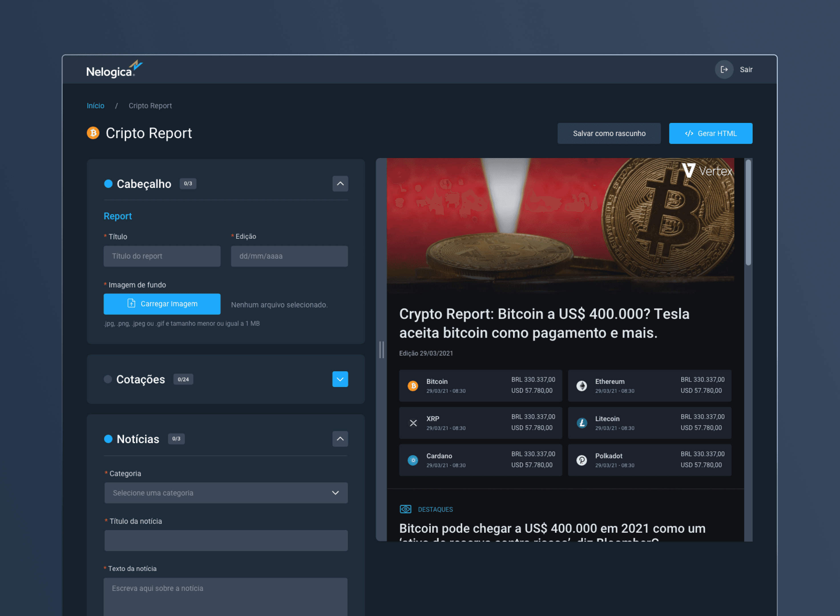This screenshot has width=840, height=616.
Task: Toggle the Cotações status dot
Action: (x=108, y=379)
